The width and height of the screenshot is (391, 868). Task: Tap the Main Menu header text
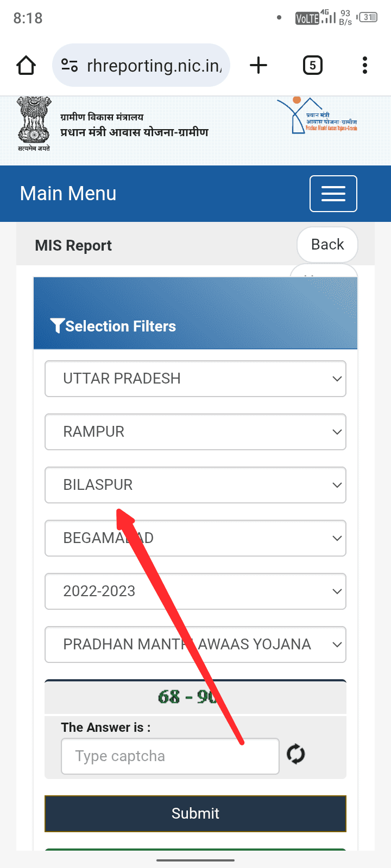coord(68,194)
